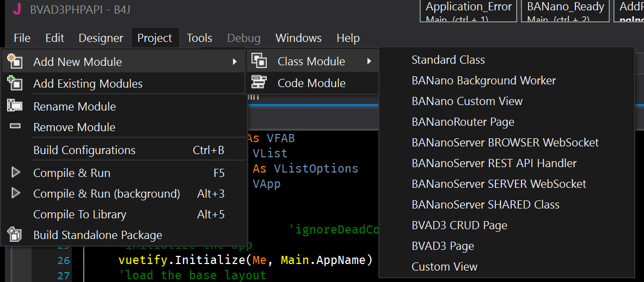
Task: Expand the Class Module submenu arrow
Action: click(x=370, y=61)
